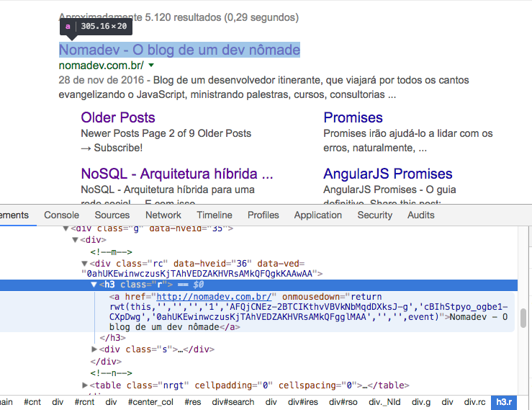The width and height of the screenshot is (532, 410).
Task: Select the data-ved value line starting with 0ahUKEwinwczusKj
Action: [x=202, y=274]
